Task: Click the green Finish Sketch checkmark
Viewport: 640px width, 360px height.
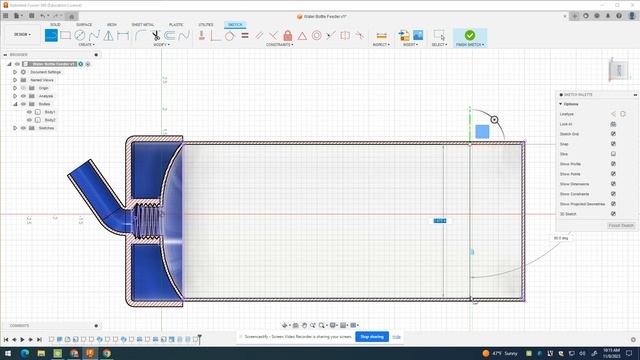Action: pyautogui.click(x=470, y=35)
